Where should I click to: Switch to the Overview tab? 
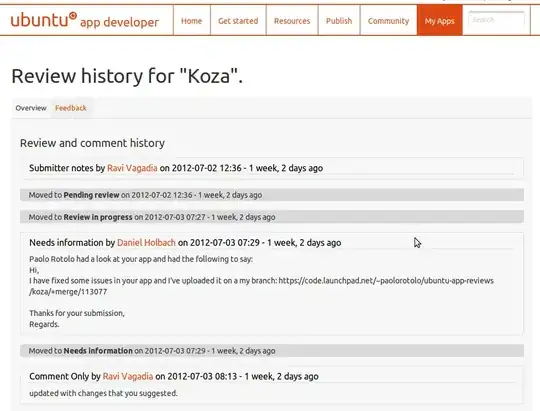31,108
